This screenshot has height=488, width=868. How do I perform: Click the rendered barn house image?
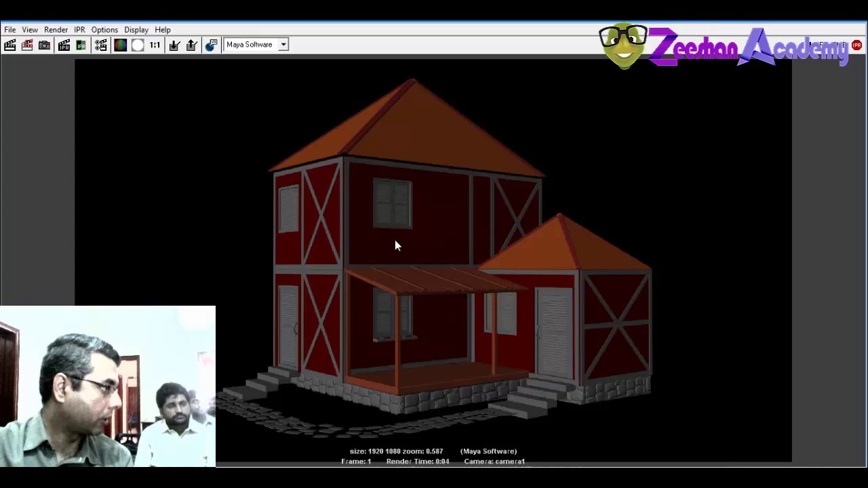coord(433,261)
